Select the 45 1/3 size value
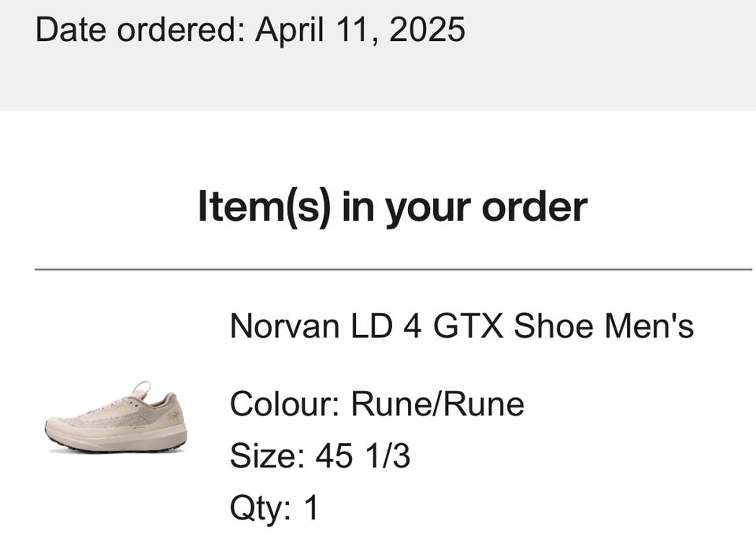756x547 pixels. [x=363, y=456]
